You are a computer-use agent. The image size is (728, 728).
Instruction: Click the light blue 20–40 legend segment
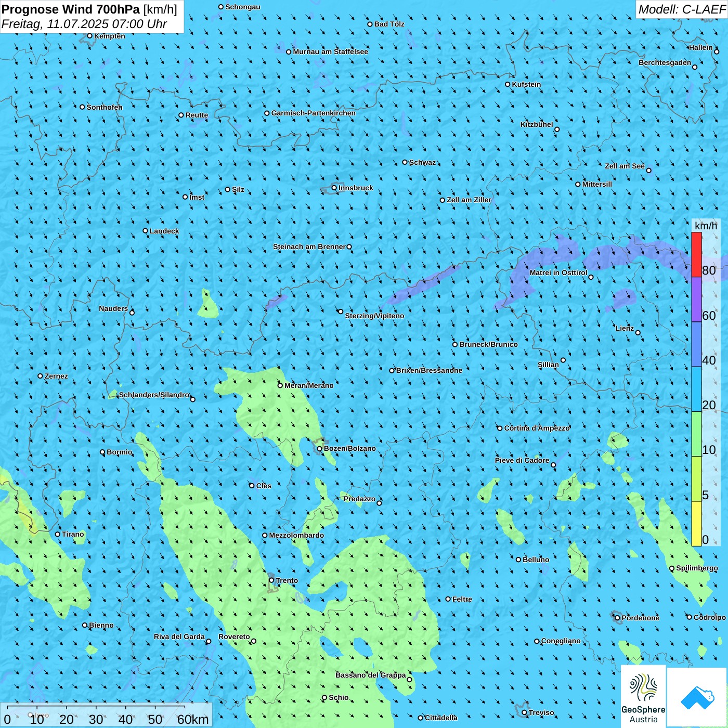tap(696, 389)
